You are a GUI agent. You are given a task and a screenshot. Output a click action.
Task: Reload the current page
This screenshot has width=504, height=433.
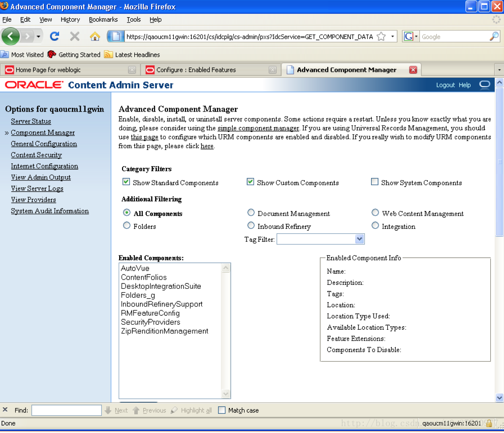[x=54, y=36]
